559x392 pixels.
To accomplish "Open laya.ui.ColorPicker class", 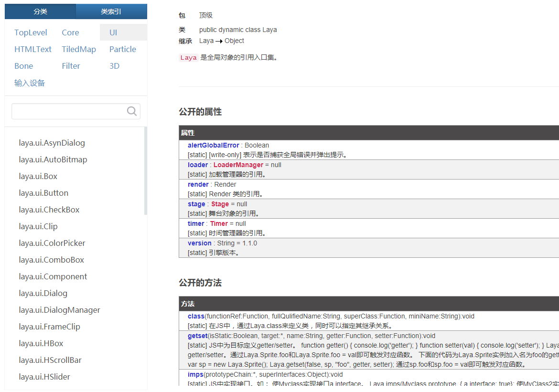I will (x=52, y=244).
